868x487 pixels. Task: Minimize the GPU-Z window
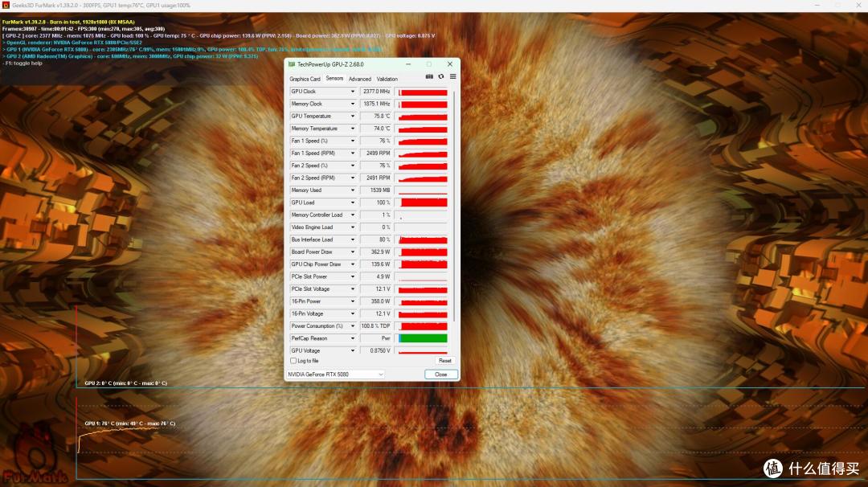(408, 64)
